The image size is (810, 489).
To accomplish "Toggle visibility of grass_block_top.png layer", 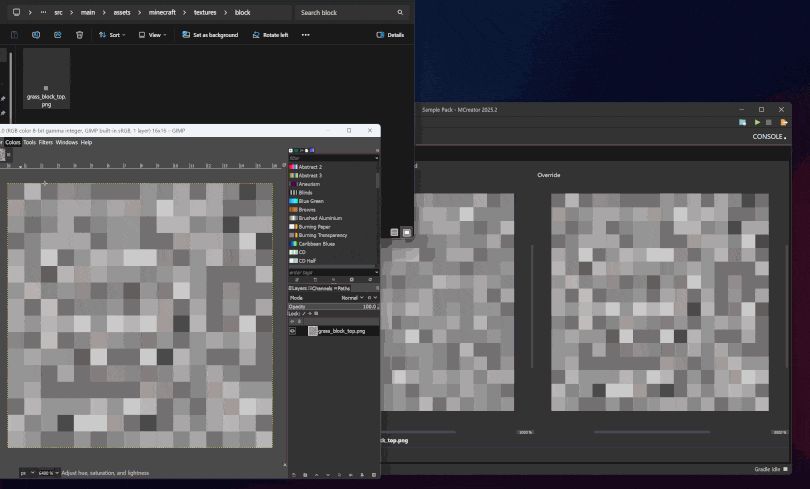I will pyautogui.click(x=293, y=331).
